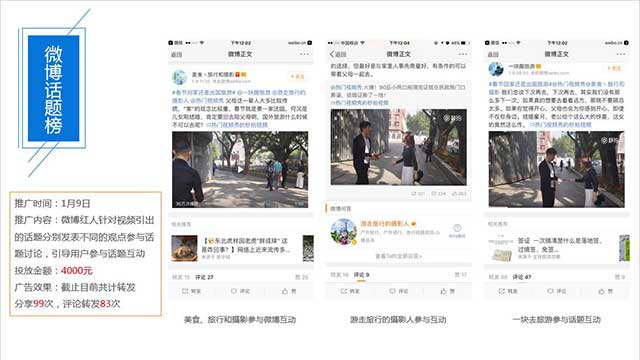The height and width of the screenshot is (360, 640).
Task: Open the 美食·旅行和摄影 author avatar
Action: tap(180, 77)
